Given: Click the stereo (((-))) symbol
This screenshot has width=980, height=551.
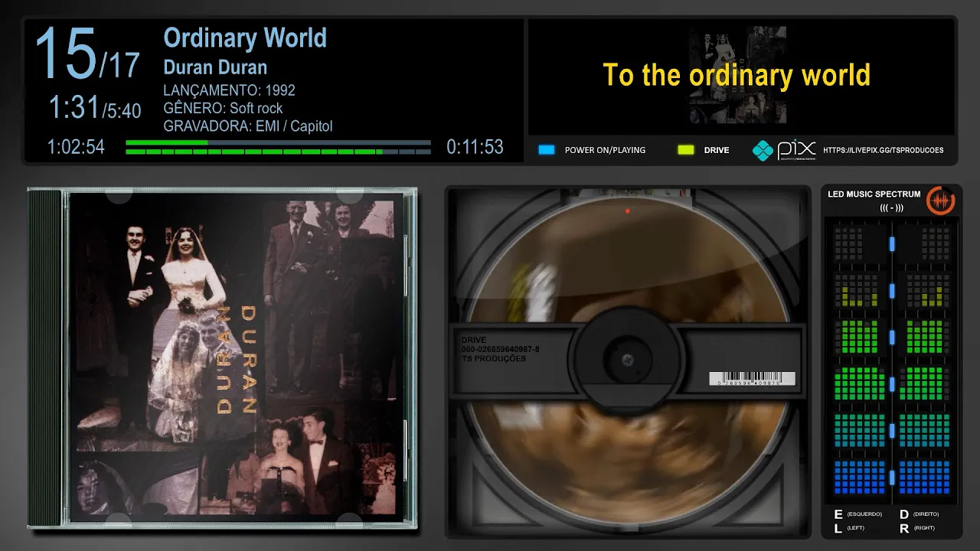Looking at the screenshot, I should point(892,207).
